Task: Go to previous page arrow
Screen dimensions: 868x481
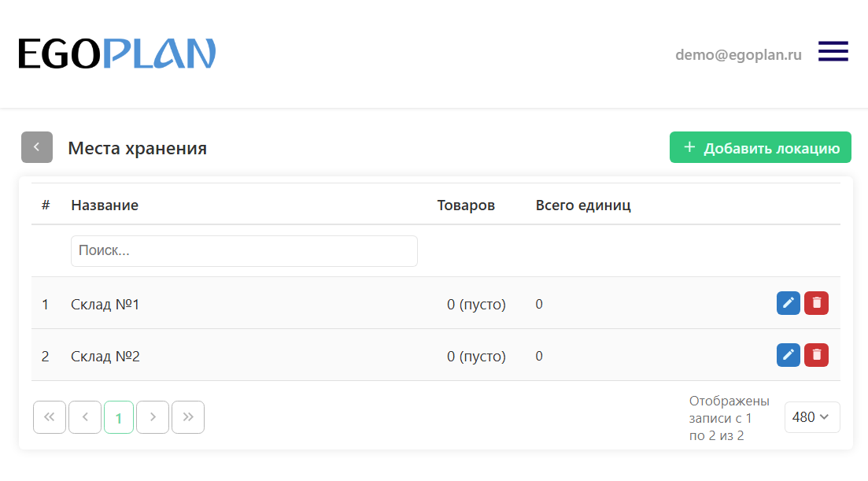Action: pos(85,416)
